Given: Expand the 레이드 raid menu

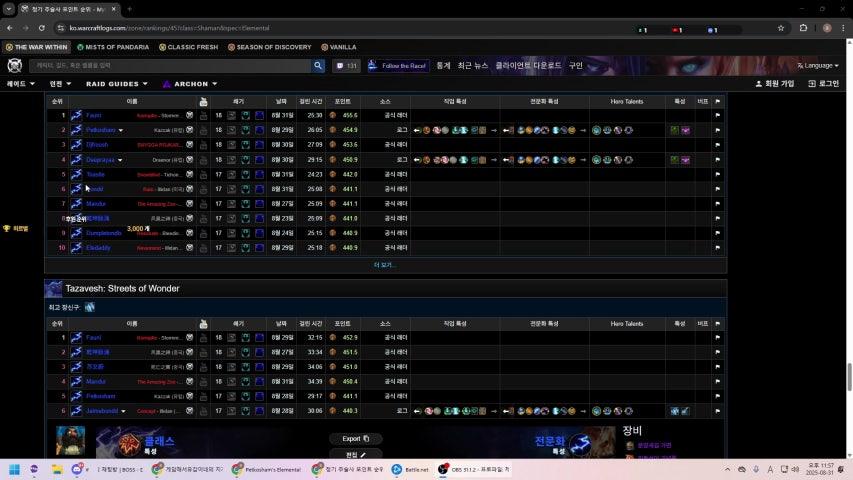Looking at the screenshot, I should [21, 84].
